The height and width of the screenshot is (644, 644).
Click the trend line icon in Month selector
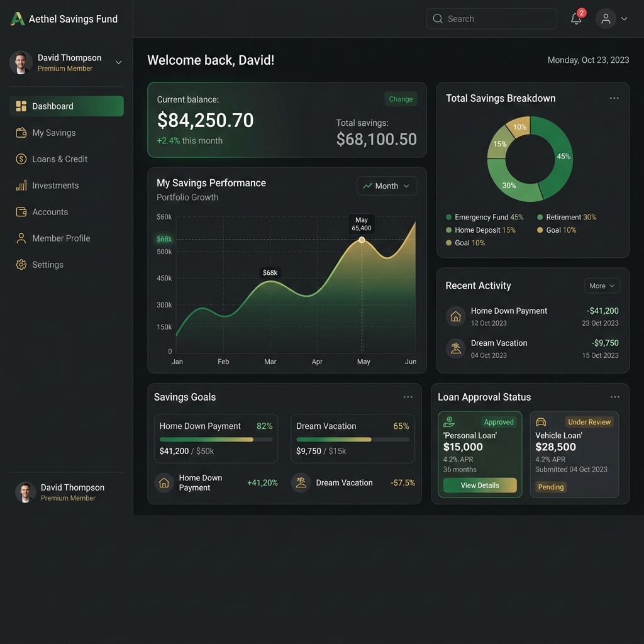[367, 186]
